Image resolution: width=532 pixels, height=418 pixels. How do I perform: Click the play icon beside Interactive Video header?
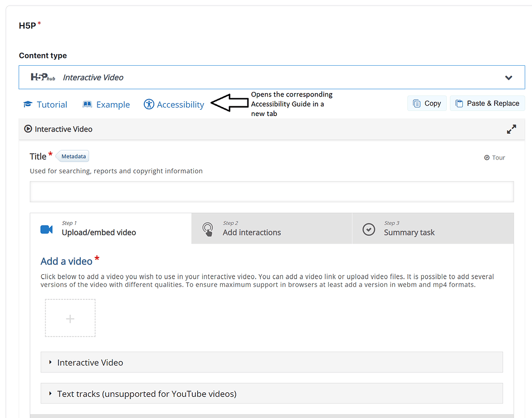point(28,129)
